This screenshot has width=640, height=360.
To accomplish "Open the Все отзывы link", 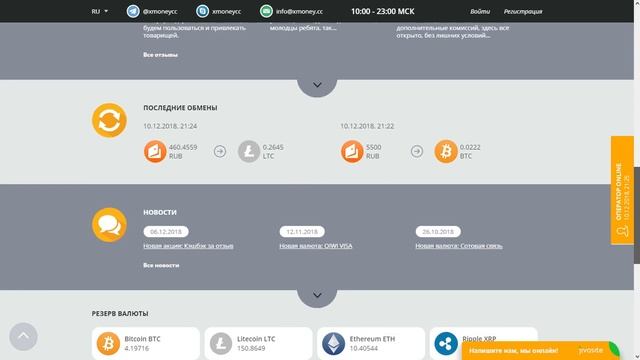I will [160, 55].
